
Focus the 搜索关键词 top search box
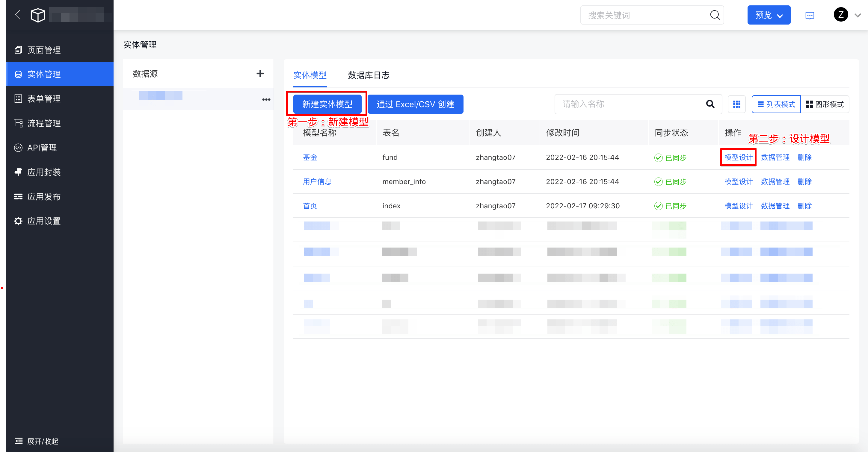click(652, 15)
